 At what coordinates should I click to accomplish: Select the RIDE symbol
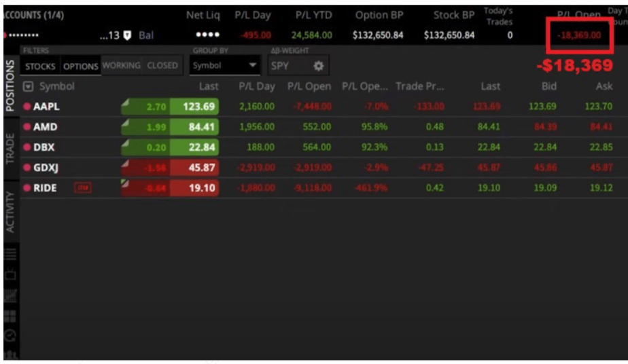click(x=44, y=188)
